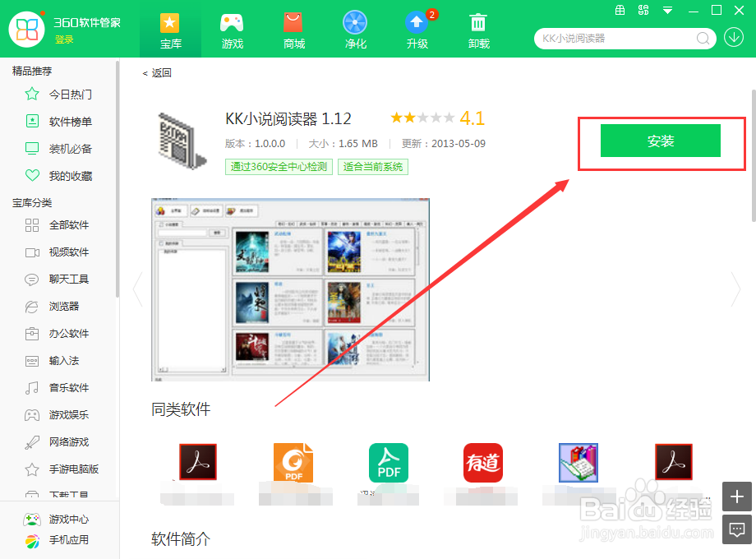This screenshot has height=559, width=756.
Task: Open 游戏中心 at sidebar bottom
Action: 57,519
